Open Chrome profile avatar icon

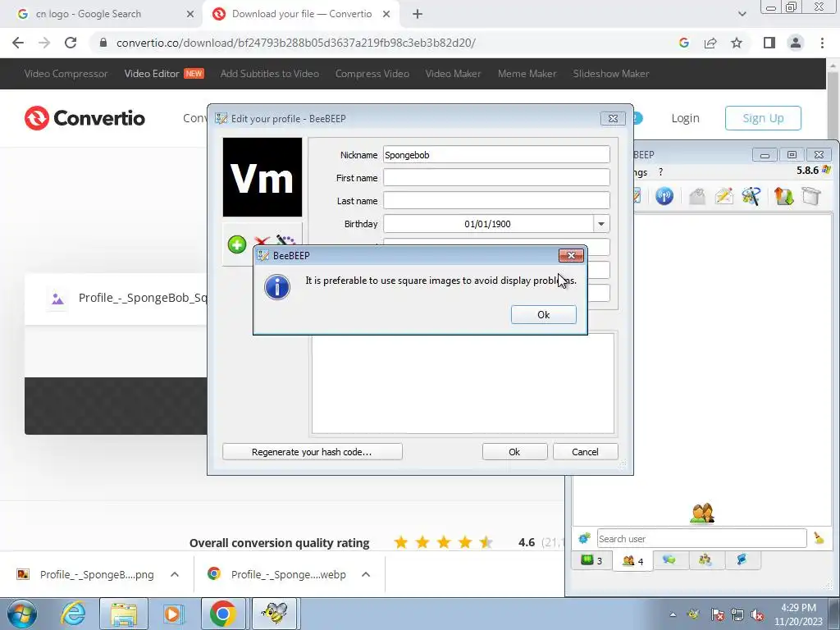click(796, 43)
